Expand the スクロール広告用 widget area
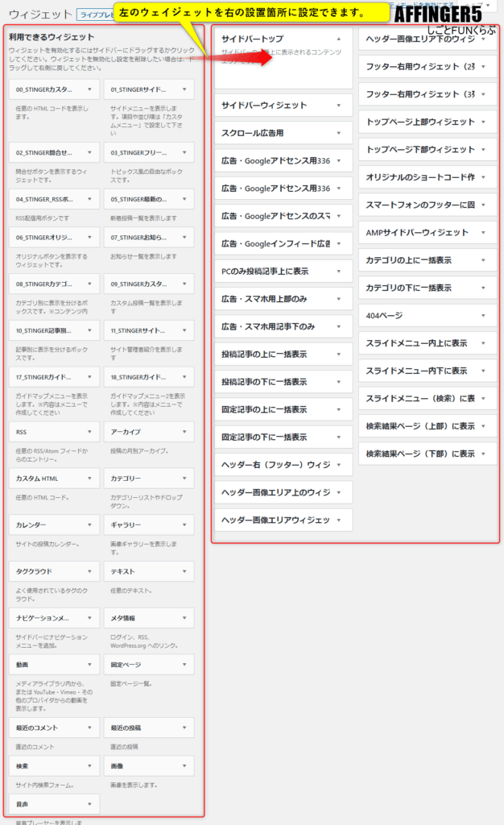 tap(339, 133)
